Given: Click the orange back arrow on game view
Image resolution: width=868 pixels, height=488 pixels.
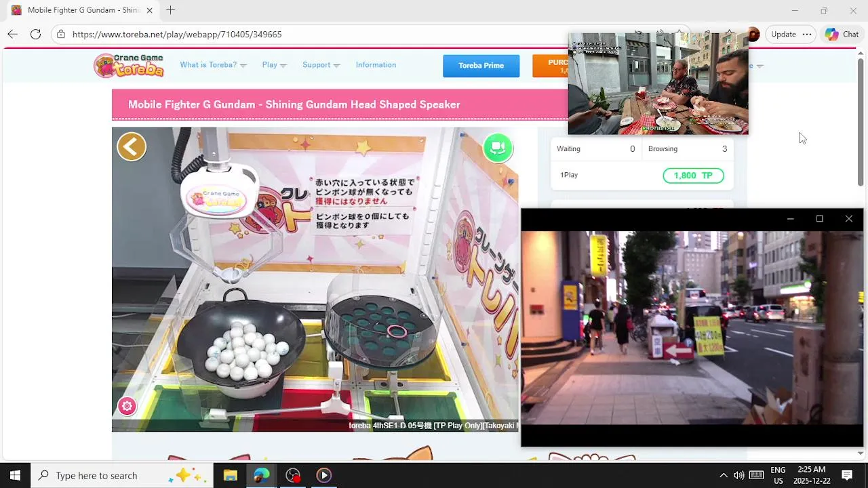Looking at the screenshot, I should point(132,146).
